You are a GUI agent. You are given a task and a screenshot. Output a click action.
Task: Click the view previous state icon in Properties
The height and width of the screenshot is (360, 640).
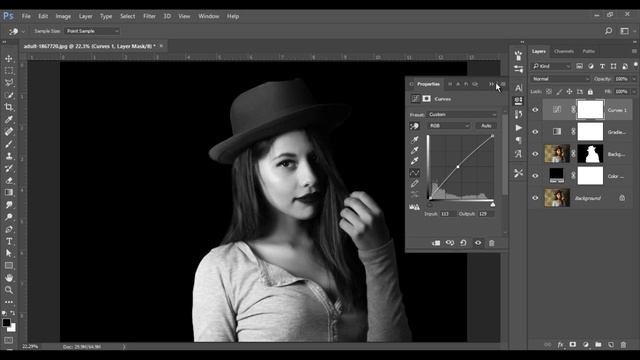450,243
